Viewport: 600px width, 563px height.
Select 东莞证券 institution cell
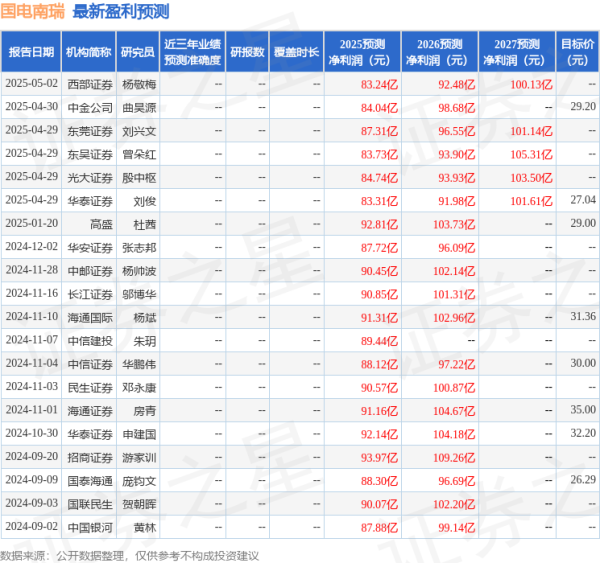[x=90, y=131]
